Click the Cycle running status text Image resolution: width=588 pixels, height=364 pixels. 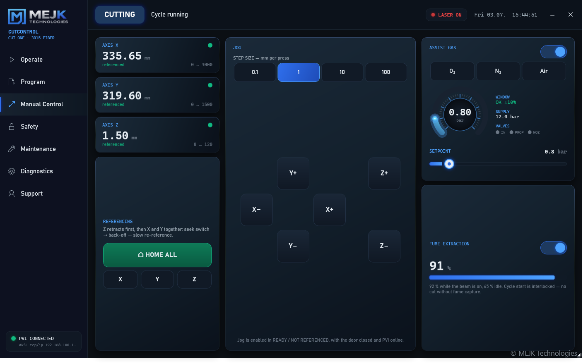coord(169,14)
